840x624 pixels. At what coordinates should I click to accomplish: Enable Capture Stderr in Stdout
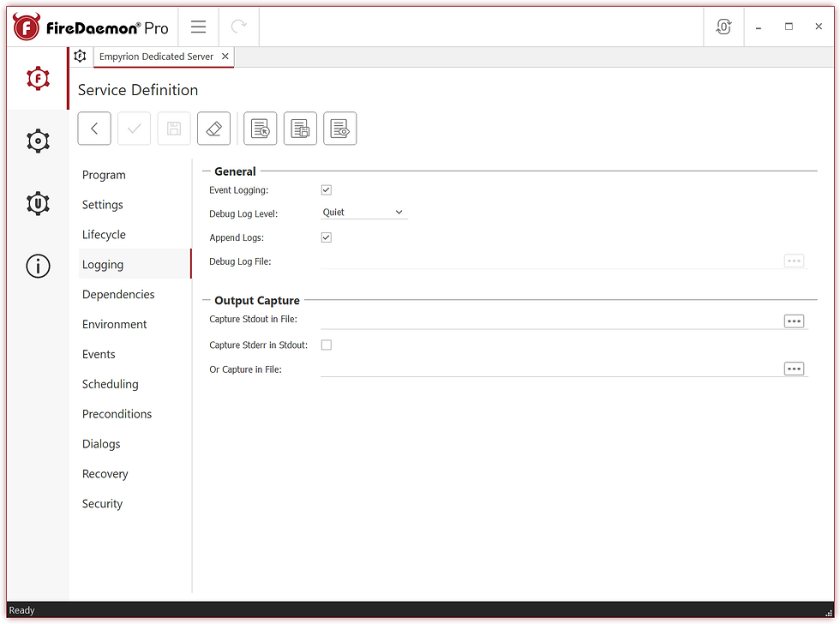(x=326, y=345)
